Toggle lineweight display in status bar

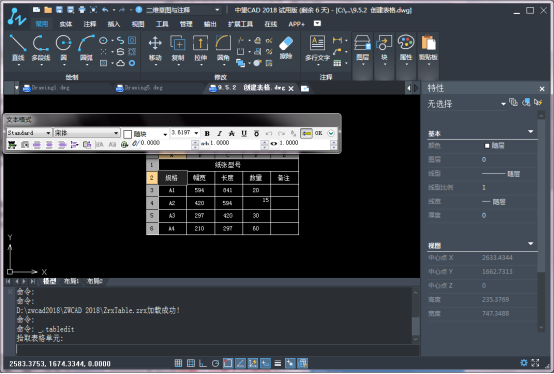pos(278,363)
